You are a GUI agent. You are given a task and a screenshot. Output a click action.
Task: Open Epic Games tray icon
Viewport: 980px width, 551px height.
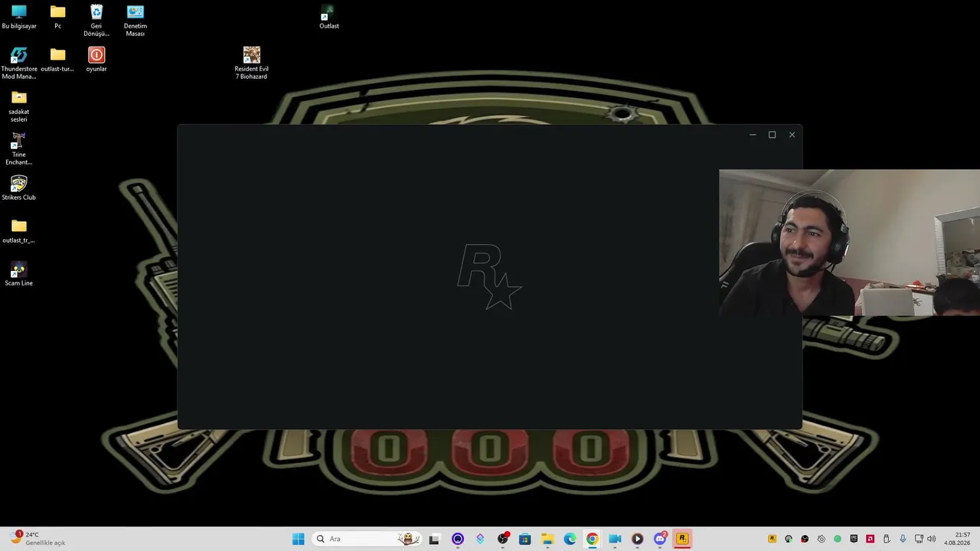854,539
